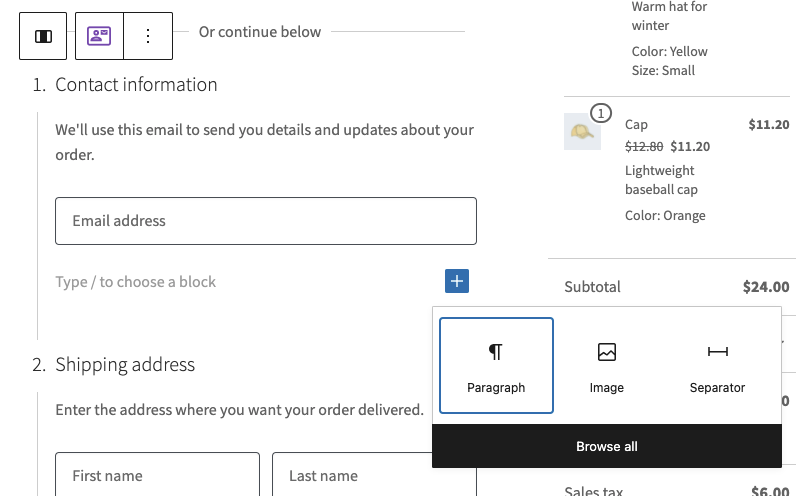Select the Shipping address heading

[125, 365]
